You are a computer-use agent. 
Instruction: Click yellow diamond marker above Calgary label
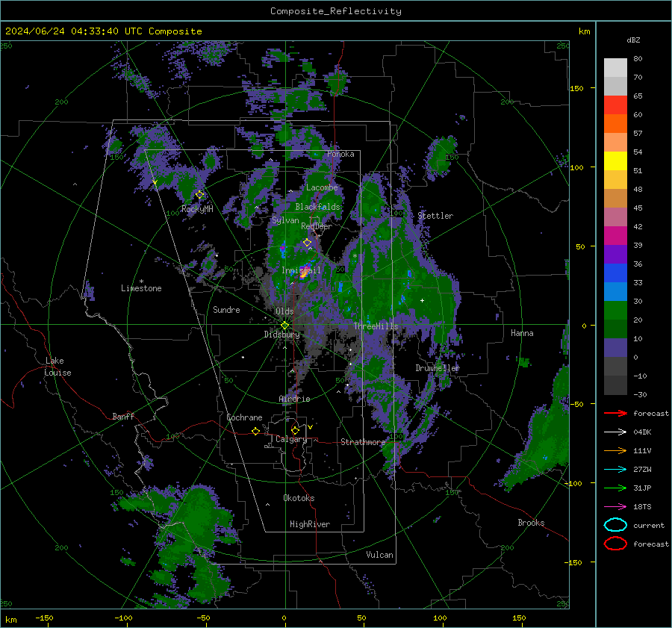point(295,430)
